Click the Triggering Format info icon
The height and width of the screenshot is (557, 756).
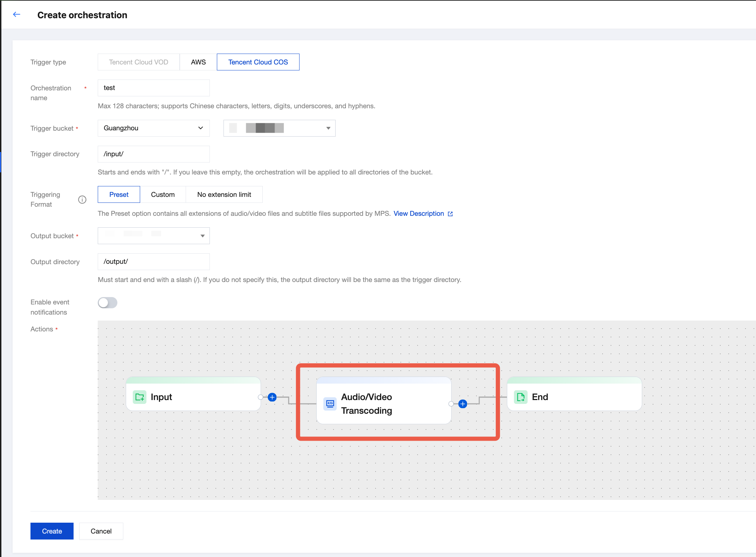[x=82, y=200]
